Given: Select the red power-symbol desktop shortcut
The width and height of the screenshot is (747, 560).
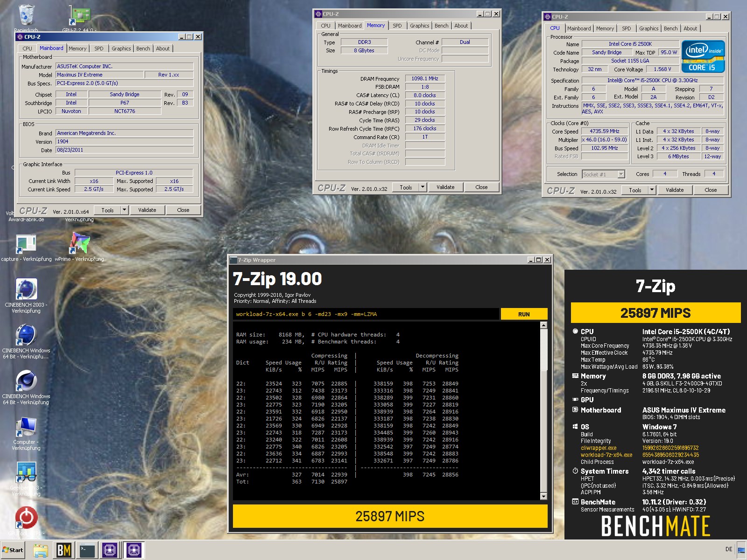Looking at the screenshot, I should pyautogui.click(x=26, y=518).
